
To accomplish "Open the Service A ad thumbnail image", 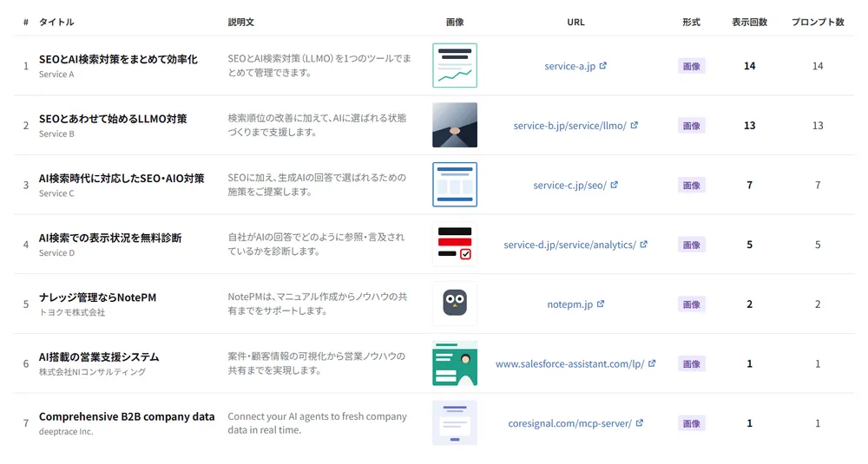I will [455, 65].
